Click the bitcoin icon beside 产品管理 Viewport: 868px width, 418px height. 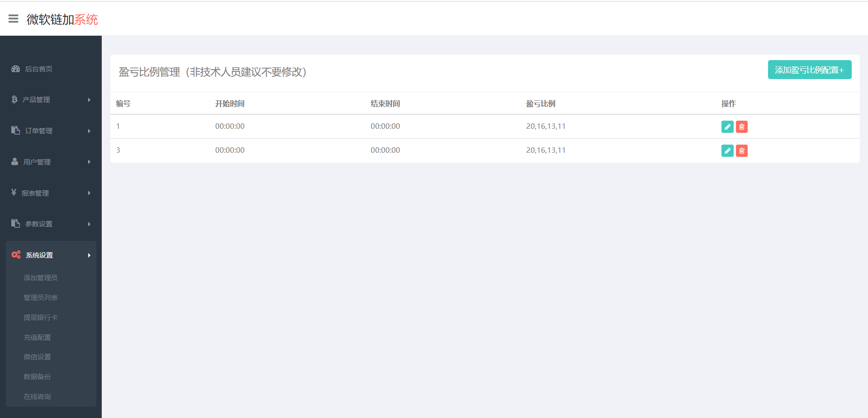14,99
